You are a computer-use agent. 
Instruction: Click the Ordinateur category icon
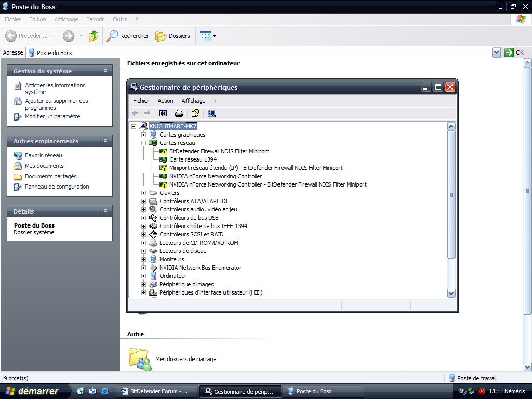pos(153,276)
